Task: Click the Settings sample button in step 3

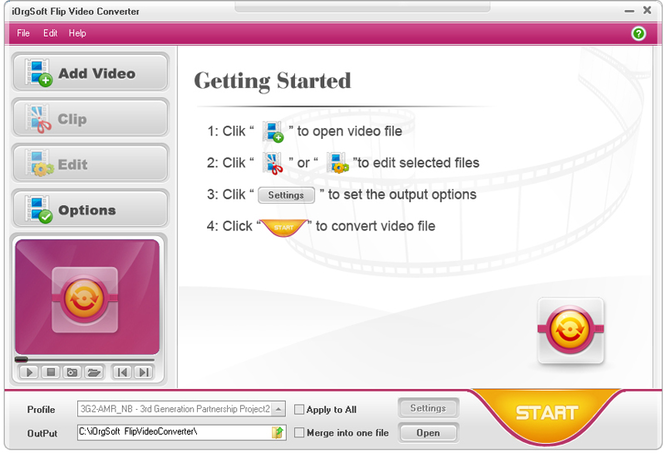Action: (x=286, y=195)
